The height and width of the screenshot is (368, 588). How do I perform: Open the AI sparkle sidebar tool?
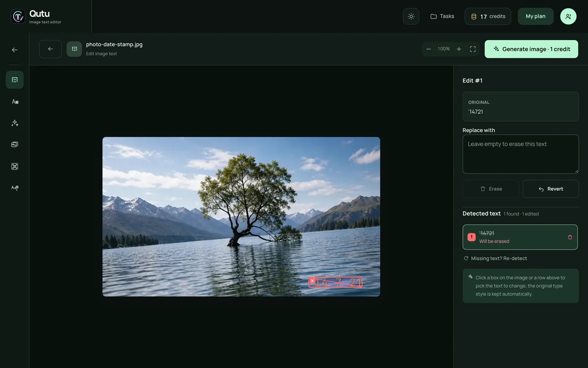click(x=15, y=123)
